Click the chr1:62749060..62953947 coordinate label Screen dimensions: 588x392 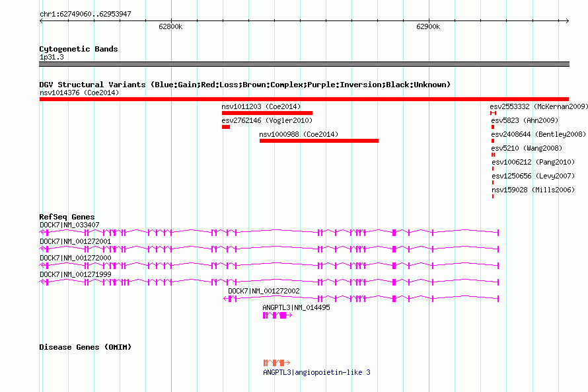click(x=85, y=15)
